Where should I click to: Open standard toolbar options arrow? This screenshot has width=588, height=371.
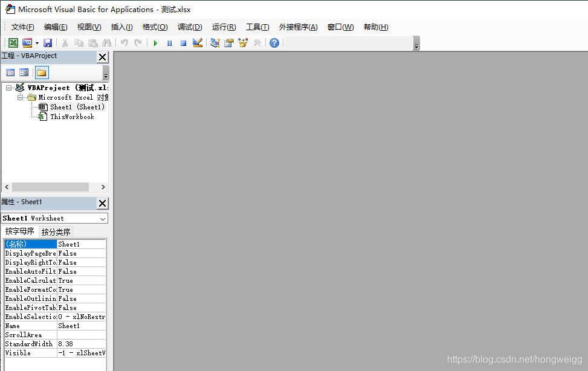pos(416,44)
